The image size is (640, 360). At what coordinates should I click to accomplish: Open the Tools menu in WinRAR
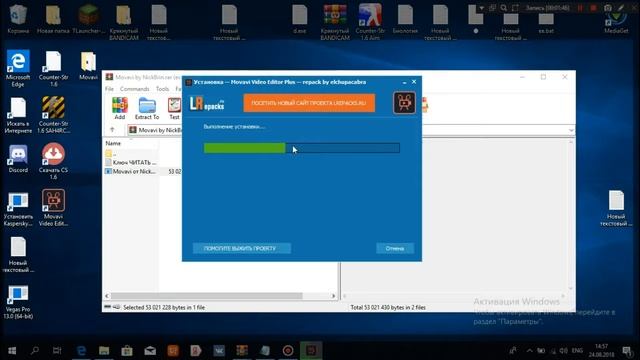click(x=162, y=89)
